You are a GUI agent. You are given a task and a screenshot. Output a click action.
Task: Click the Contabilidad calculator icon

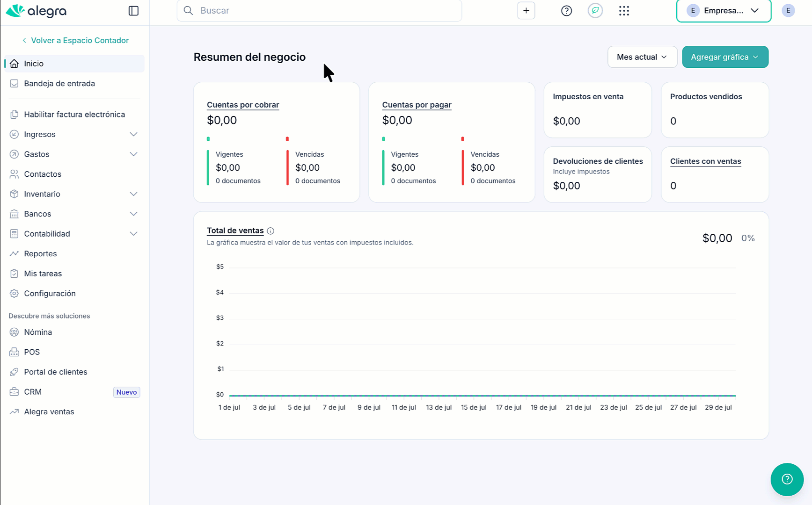(15, 234)
